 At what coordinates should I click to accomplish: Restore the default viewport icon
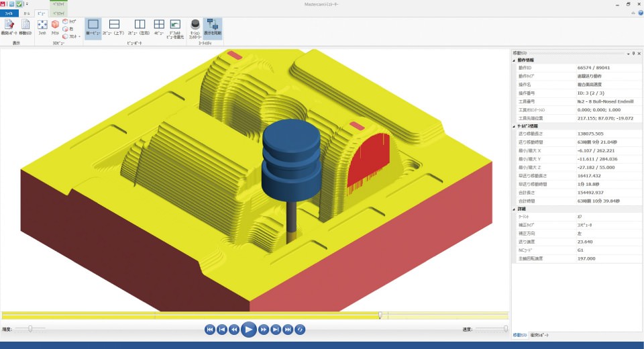175,25
